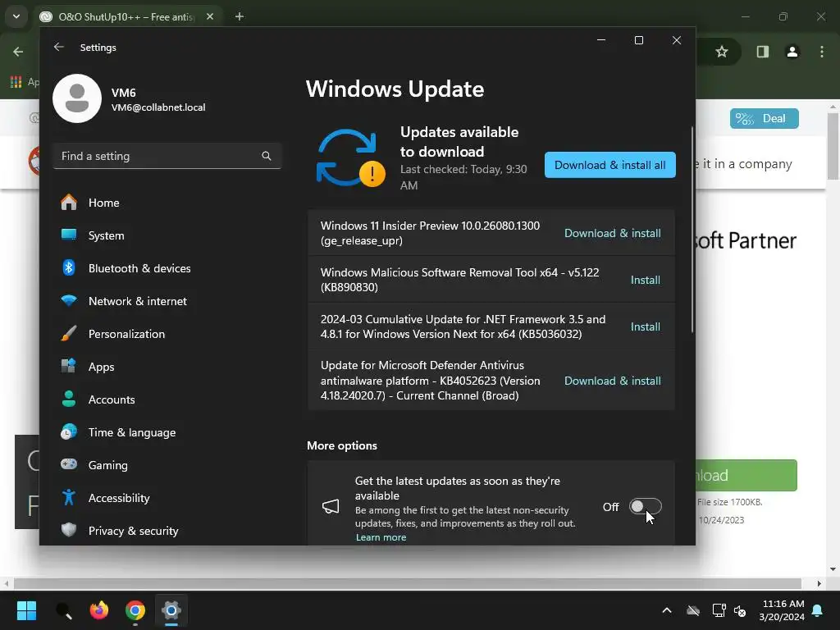
Task: Toggle Get the latest updates switch
Action: (645, 506)
